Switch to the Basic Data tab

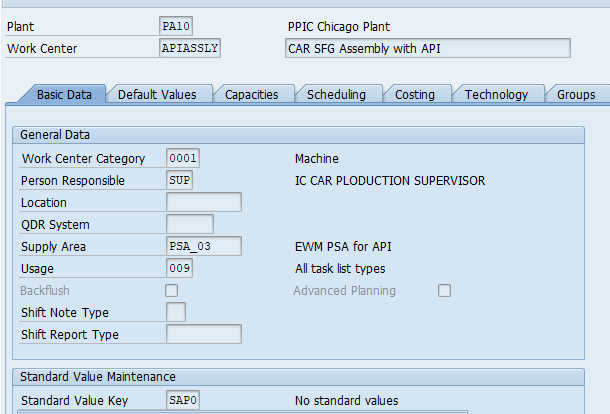click(64, 94)
